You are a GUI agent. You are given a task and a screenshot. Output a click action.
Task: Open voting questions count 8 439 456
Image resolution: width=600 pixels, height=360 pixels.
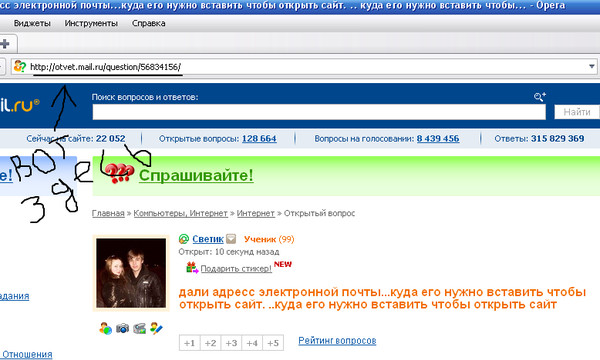[438, 138]
